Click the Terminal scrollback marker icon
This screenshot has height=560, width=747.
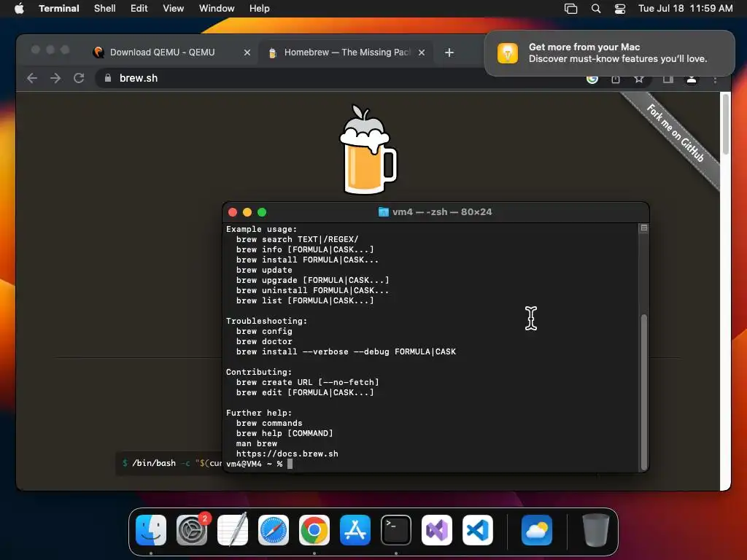pos(643,228)
